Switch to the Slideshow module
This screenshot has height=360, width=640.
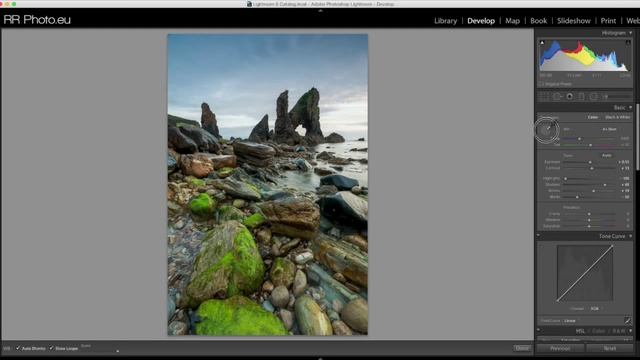click(573, 21)
